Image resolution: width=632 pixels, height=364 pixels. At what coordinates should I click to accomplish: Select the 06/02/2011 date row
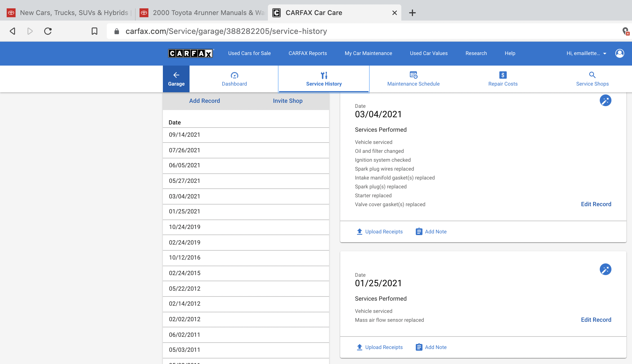pos(246,335)
